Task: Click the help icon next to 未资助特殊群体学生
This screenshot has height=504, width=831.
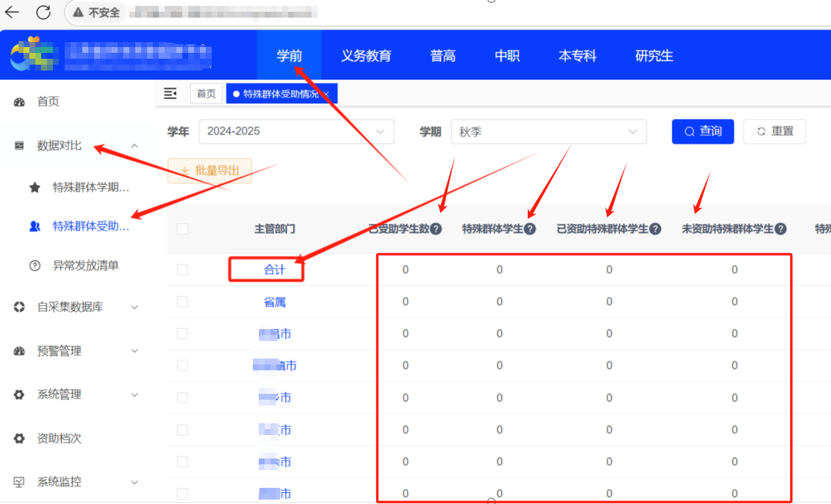Action: (781, 229)
